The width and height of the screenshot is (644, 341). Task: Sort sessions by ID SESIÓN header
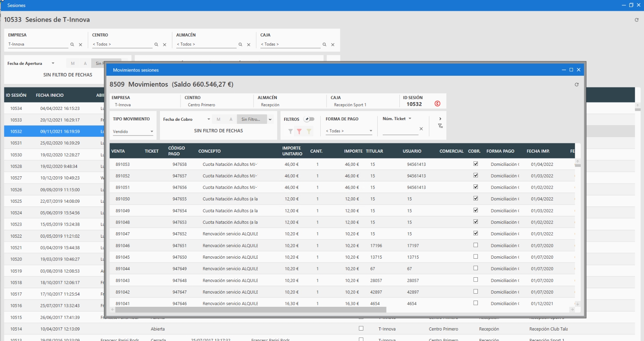point(16,95)
